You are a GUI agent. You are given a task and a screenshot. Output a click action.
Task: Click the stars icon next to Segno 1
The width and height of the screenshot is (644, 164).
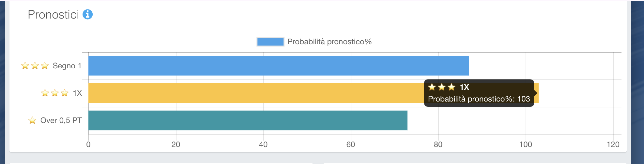coord(35,66)
